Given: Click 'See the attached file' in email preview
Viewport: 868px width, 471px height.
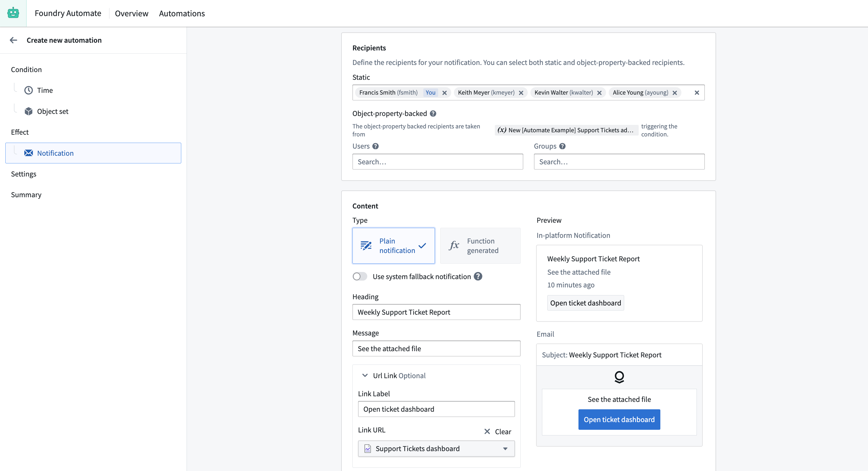Looking at the screenshot, I should [619, 399].
